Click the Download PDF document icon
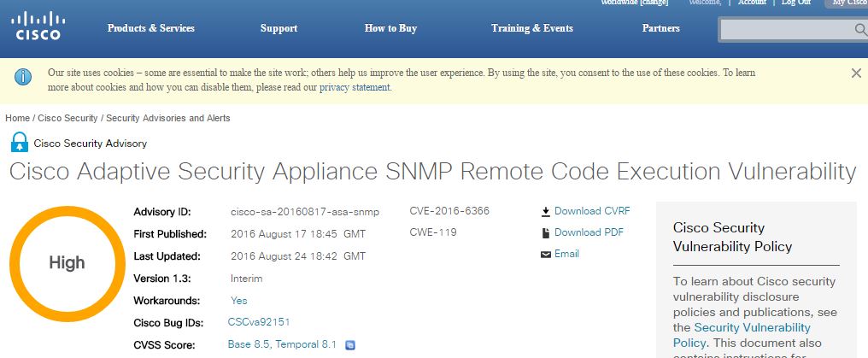 point(545,232)
